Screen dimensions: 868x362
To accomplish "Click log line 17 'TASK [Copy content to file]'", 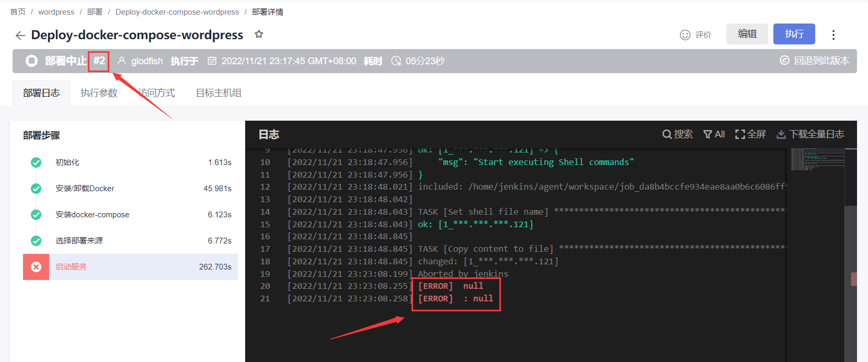I will pyautogui.click(x=485, y=249).
